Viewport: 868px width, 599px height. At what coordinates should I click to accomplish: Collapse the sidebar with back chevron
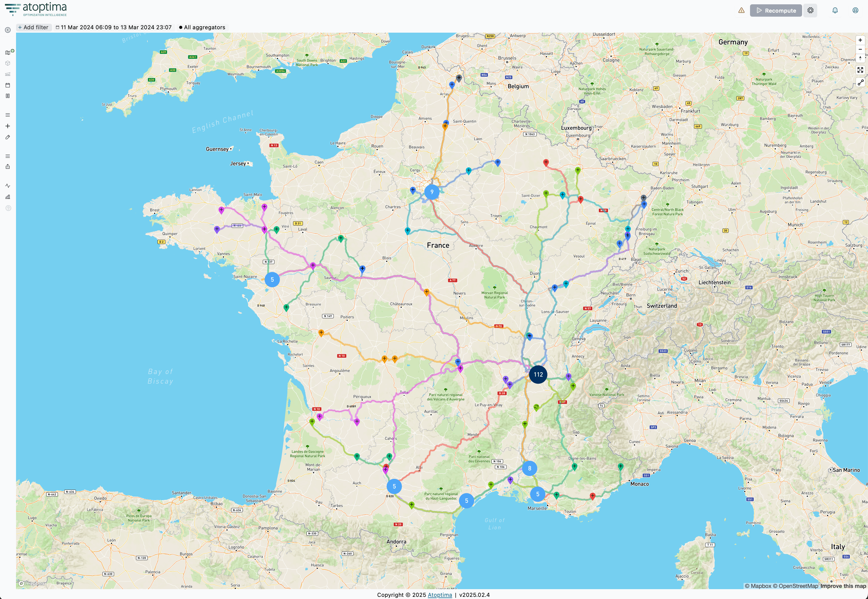[7, 30]
